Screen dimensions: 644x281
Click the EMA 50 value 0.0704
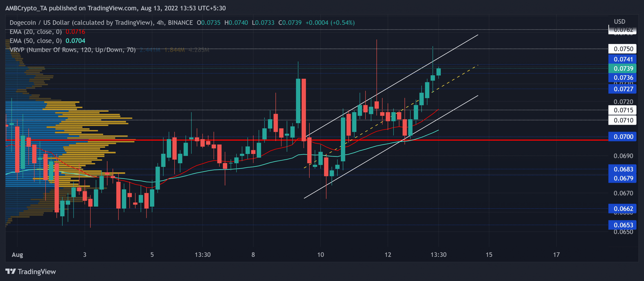tap(75, 41)
